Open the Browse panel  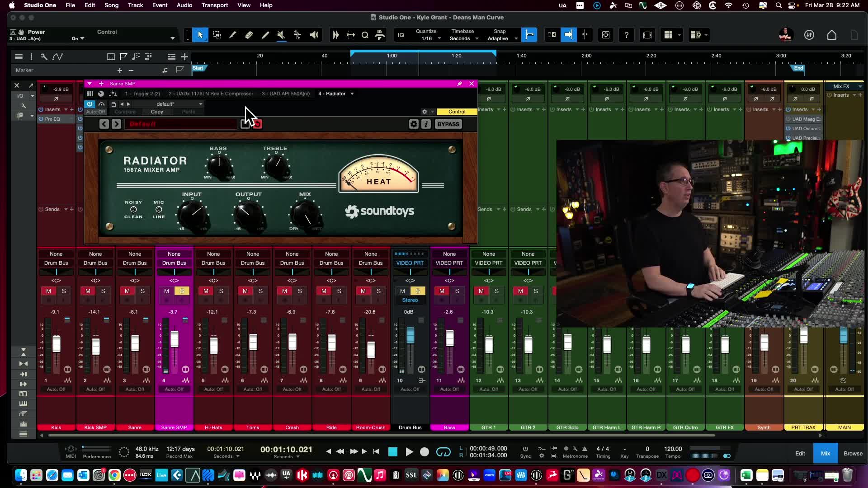(853, 453)
